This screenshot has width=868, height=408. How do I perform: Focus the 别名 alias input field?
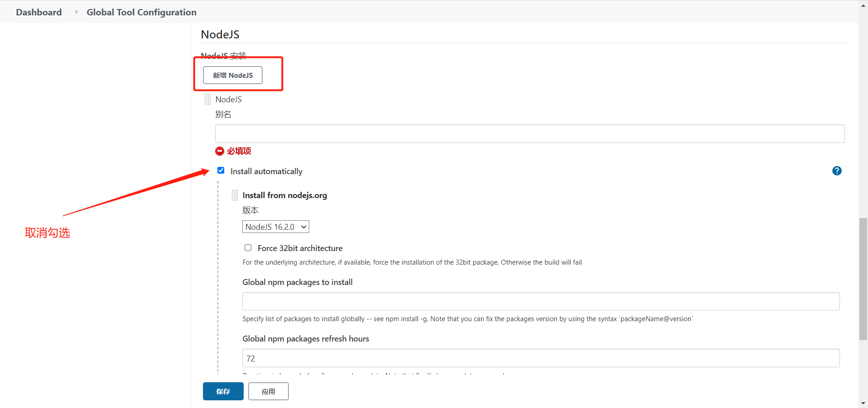[530, 134]
